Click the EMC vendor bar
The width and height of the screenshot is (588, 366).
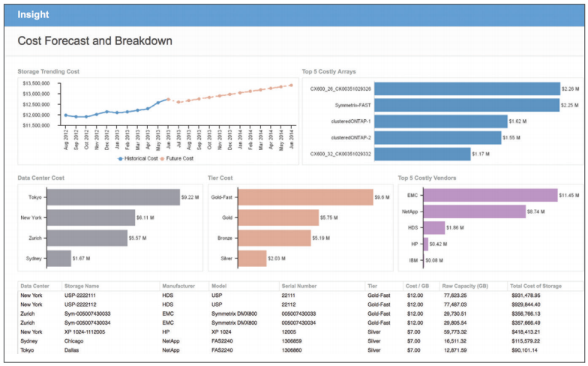pyautogui.click(x=490, y=195)
